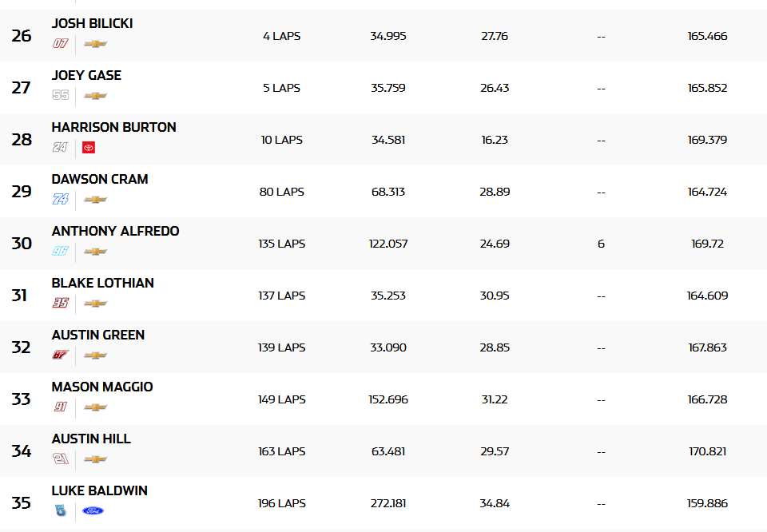
Task: Click the number 24 car badge
Action: [61, 147]
